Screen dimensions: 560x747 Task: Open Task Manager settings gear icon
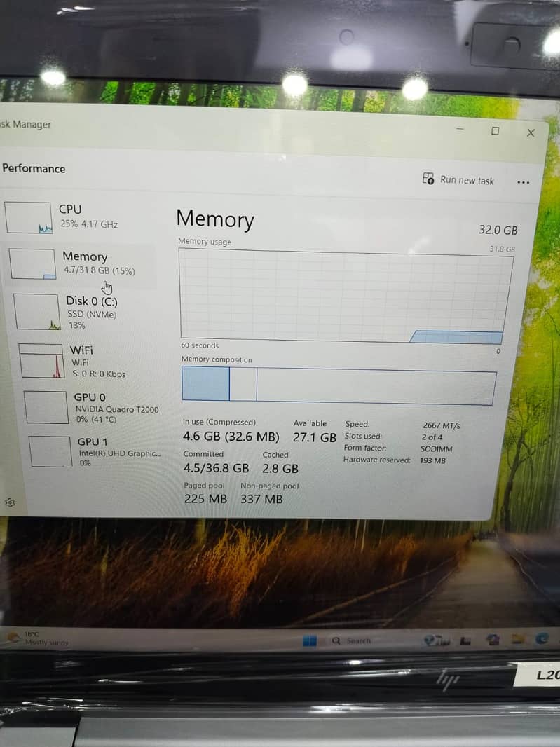click(x=10, y=503)
